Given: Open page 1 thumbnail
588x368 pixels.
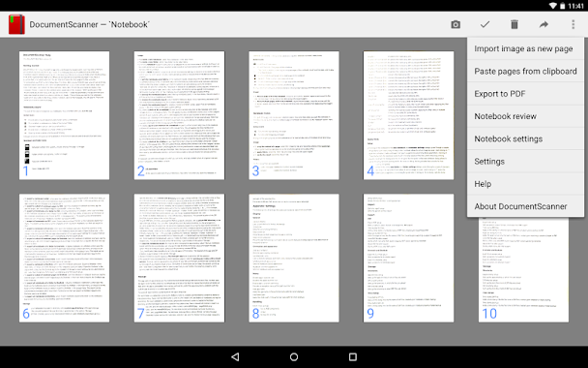Looking at the screenshot, I should click(64, 115).
